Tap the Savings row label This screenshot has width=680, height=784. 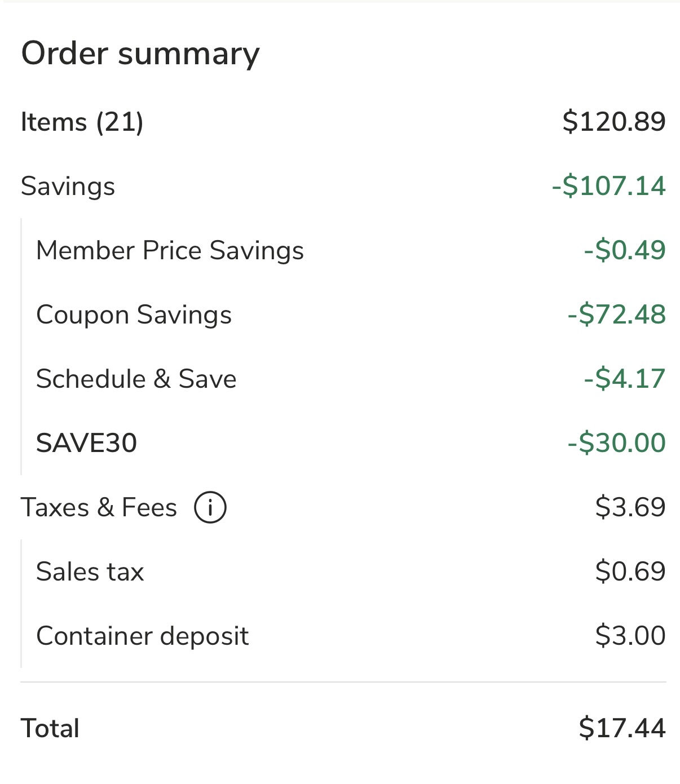pyautogui.click(x=68, y=186)
